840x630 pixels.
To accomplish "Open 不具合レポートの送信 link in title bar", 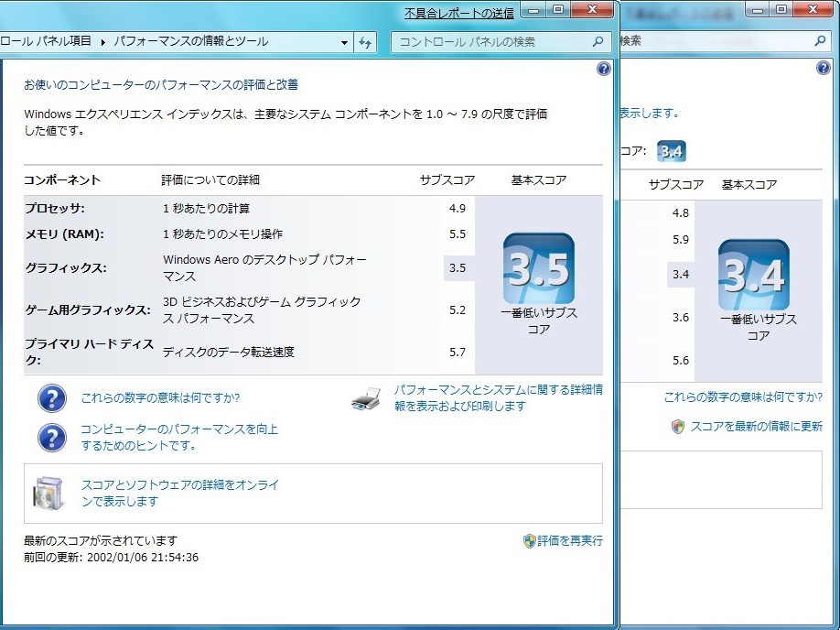I will click(x=459, y=14).
